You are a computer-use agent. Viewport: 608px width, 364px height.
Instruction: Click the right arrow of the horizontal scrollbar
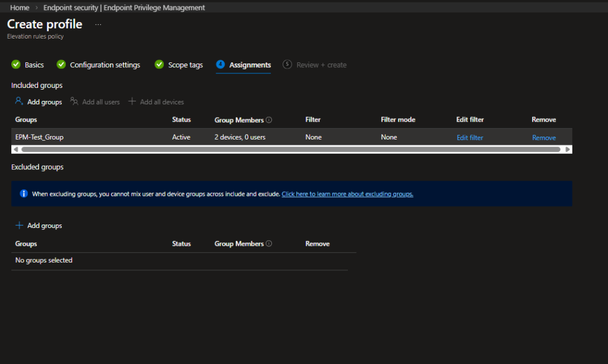[568, 149]
